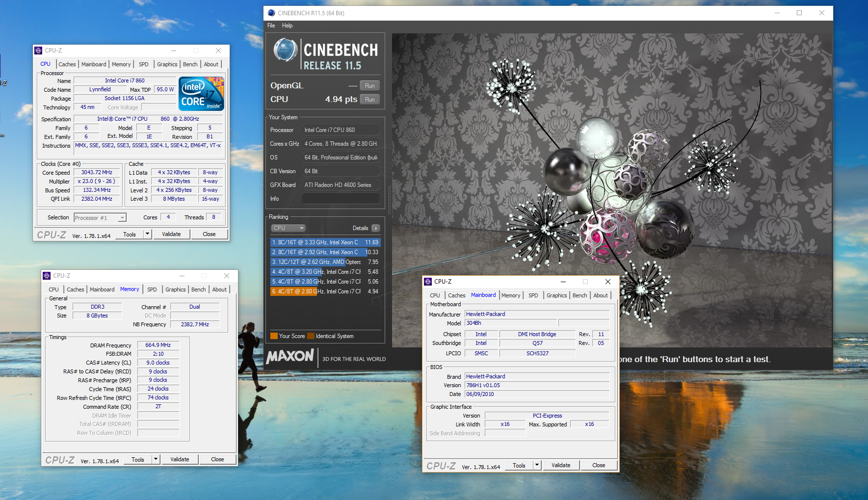The height and width of the screenshot is (500, 868).
Task: Select ranking row 2 Xeon 2.92 GHz
Action: (325, 252)
